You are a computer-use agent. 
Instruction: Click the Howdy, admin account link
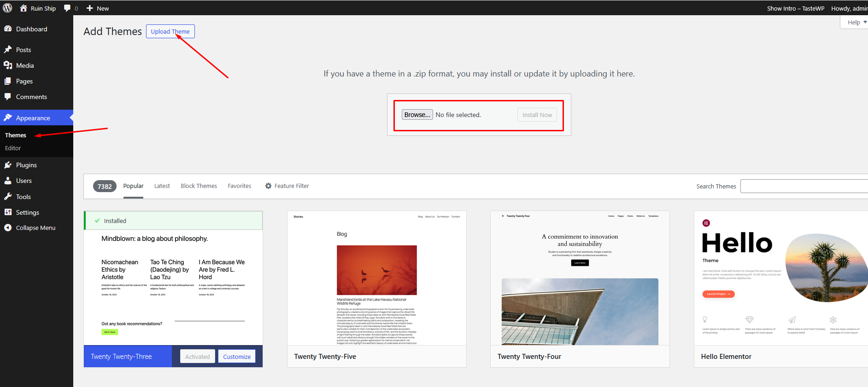coord(849,8)
